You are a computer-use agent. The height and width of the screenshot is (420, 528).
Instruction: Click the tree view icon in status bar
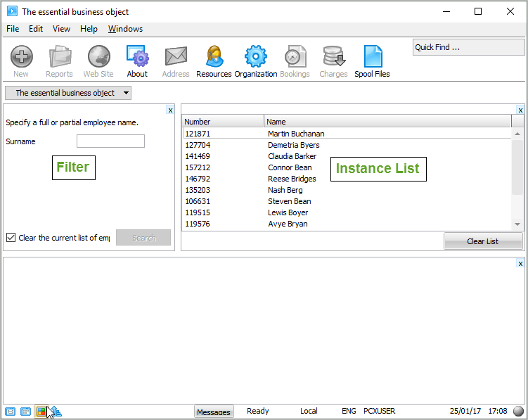pyautogui.click(x=10, y=412)
